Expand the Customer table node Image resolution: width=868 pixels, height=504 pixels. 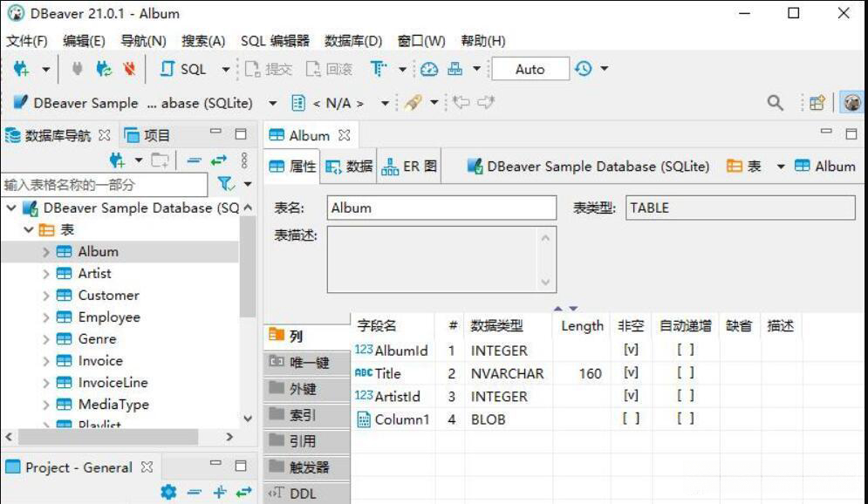pos(46,296)
